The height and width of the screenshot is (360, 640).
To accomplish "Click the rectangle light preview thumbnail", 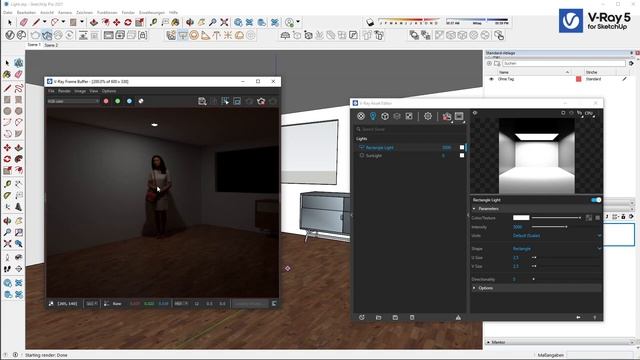I will click(536, 156).
